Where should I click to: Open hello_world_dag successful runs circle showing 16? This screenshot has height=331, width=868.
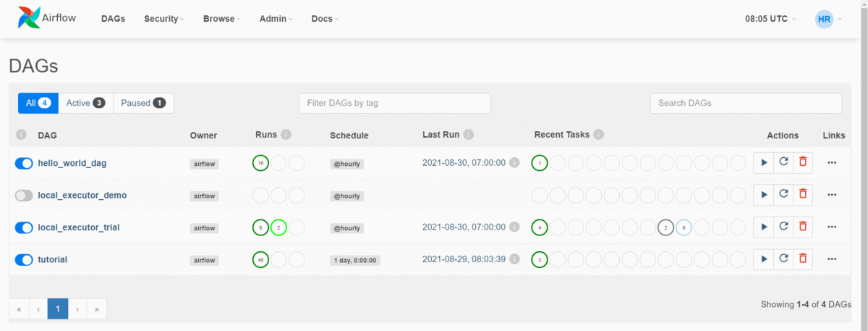pyautogui.click(x=260, y=163)
